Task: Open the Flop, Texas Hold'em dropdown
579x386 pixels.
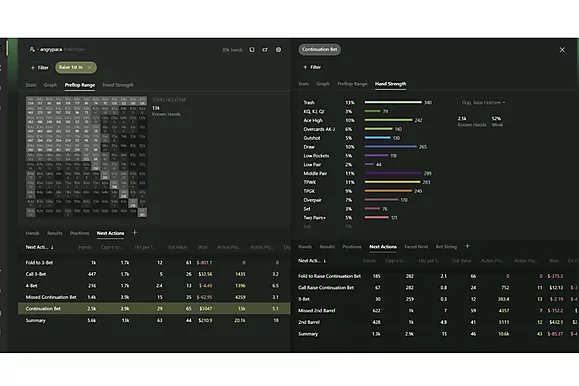Action: (483, 102)
